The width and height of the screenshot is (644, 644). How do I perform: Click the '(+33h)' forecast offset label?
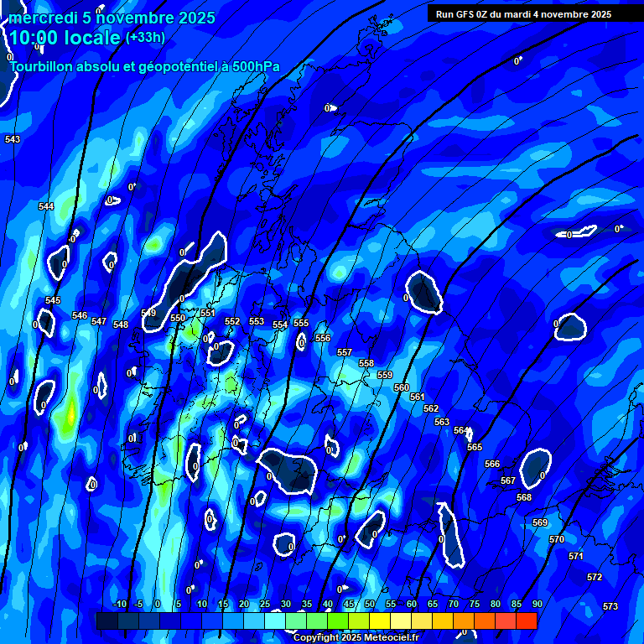[145, 38]
